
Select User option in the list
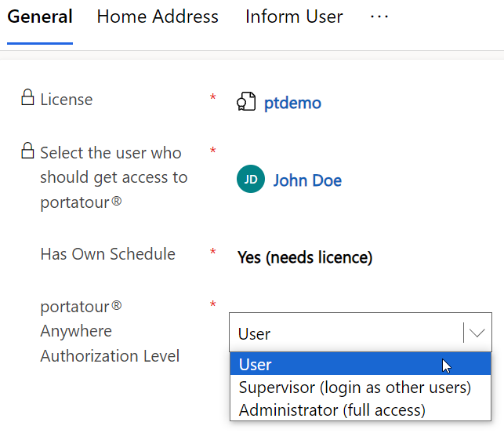pos(361,364)
